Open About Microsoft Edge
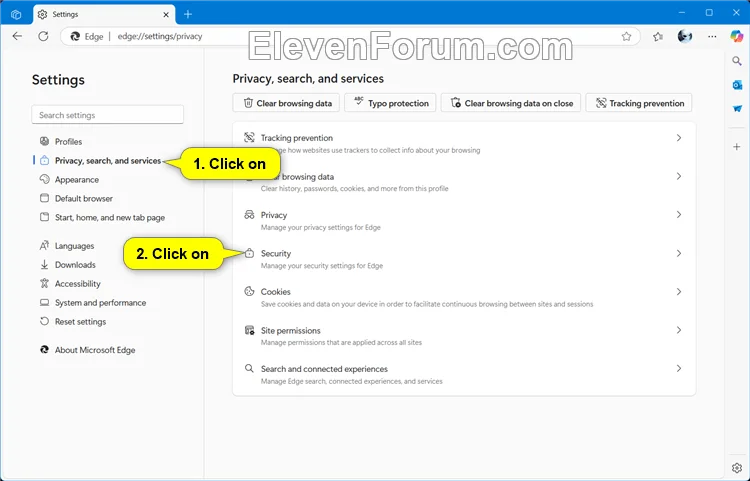This screenshot has height=481, width=750. pyautogui.click(x=95, y=350)
